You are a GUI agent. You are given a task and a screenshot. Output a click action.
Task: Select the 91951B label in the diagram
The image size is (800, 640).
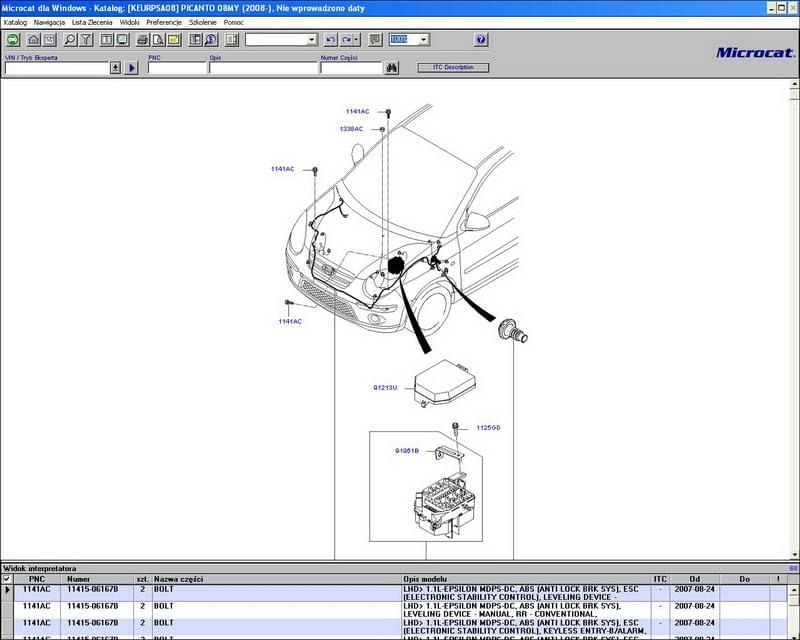click(x=407, y=451)
